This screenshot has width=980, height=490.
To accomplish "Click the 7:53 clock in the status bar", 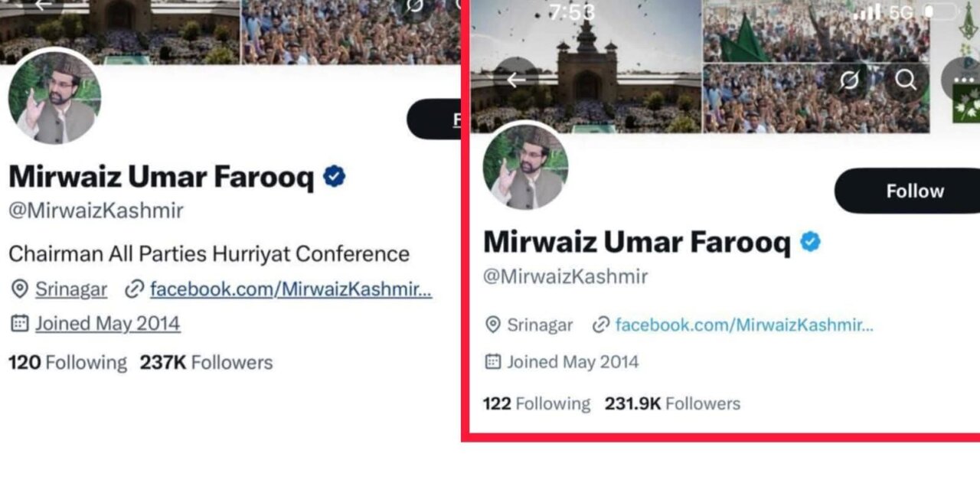I will (571, 11).
